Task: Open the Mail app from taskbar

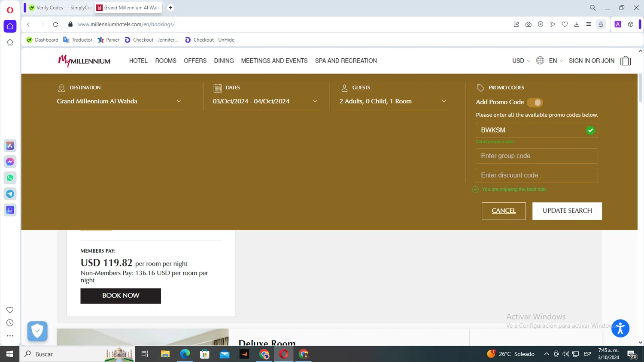Action: 225,354
